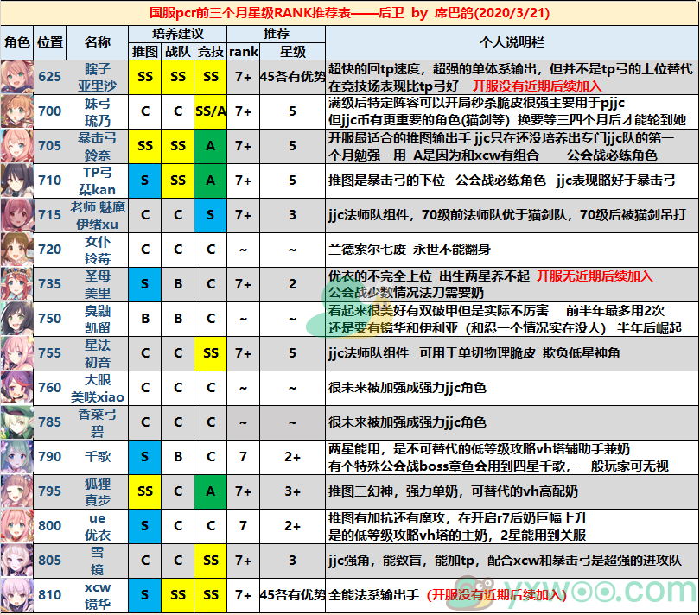700x615 pixels.
Task: Click the avatar in the 805 雪 镜 row
Action: (x=17, y=561)
